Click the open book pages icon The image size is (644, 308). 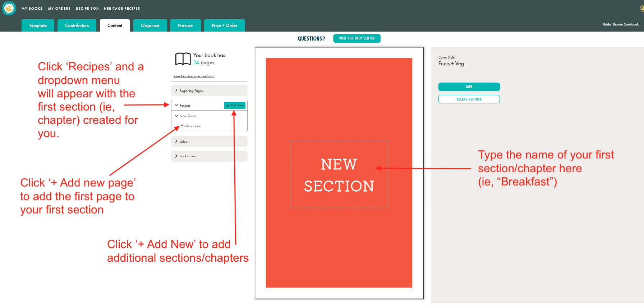click(183, 59)
